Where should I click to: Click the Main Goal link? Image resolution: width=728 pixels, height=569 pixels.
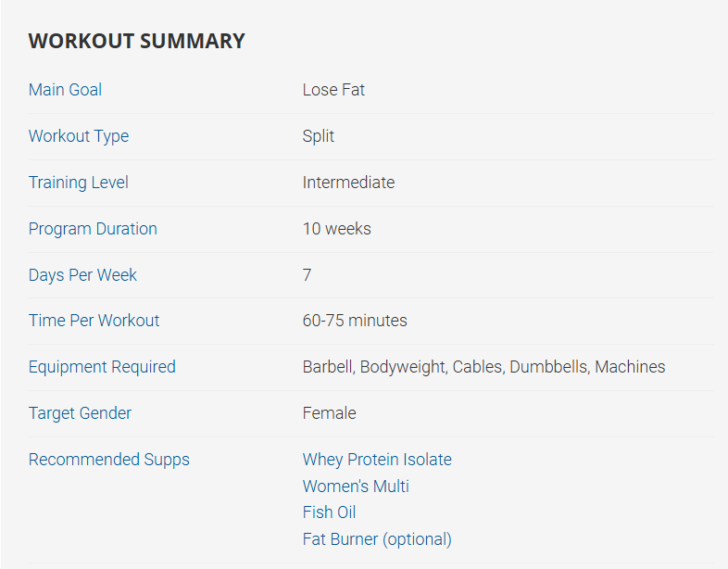(65, 90)
